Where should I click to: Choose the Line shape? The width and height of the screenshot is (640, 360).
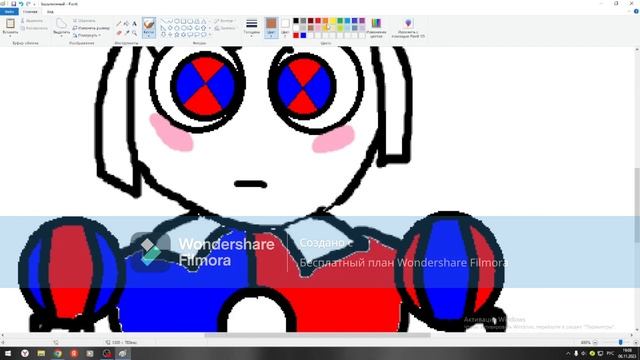(x=163, y=21)
